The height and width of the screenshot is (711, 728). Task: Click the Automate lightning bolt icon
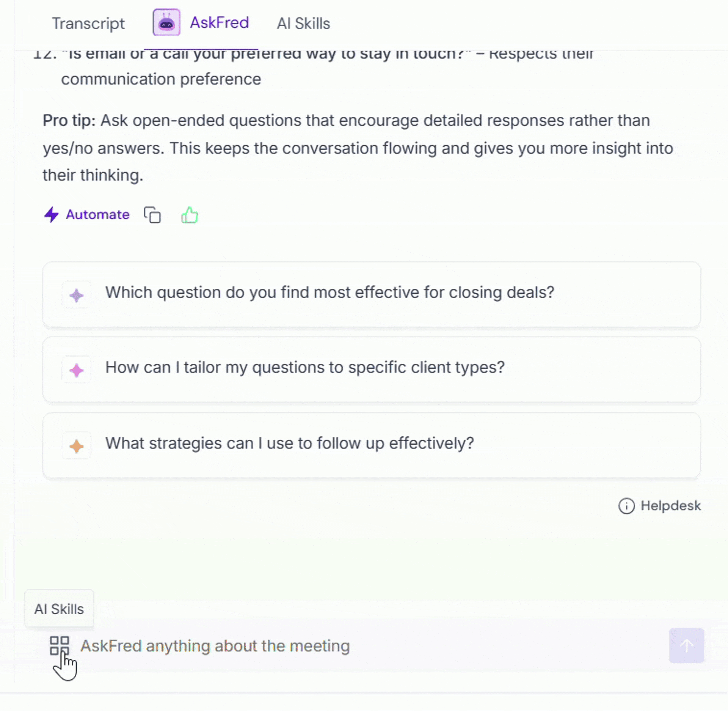(52, 215)
